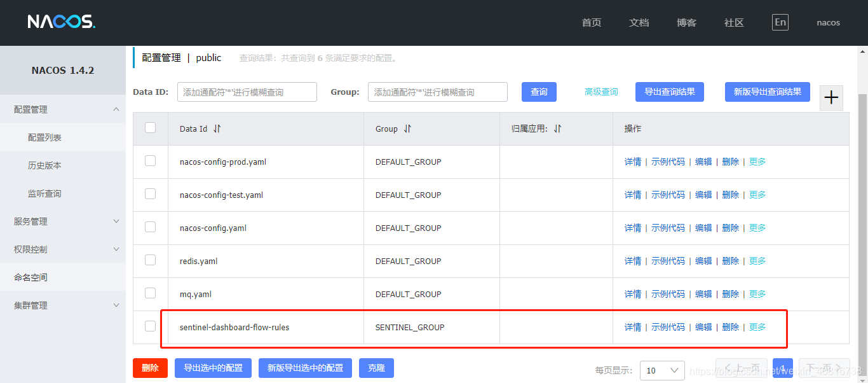This screenshot has width=868, height=383.
Task: Select 历史版本 in the sidebar
Action: tap(63, 165)
